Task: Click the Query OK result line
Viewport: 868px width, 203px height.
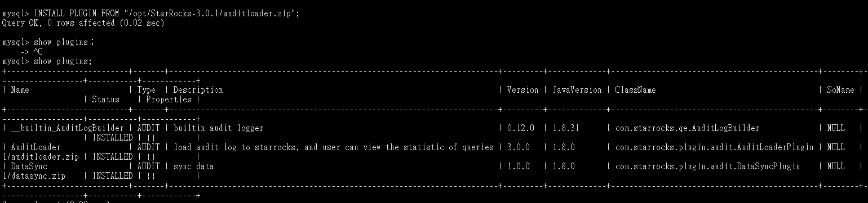Action: 83,23
